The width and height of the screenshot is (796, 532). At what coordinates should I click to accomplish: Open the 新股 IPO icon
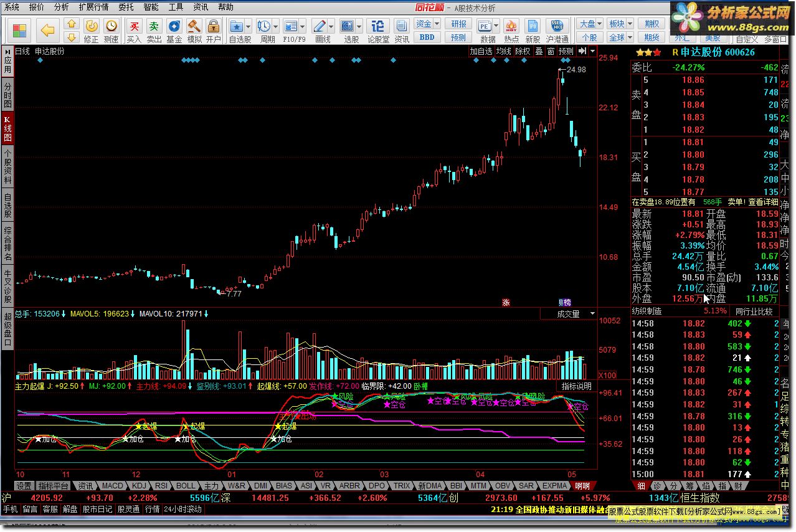533,31
